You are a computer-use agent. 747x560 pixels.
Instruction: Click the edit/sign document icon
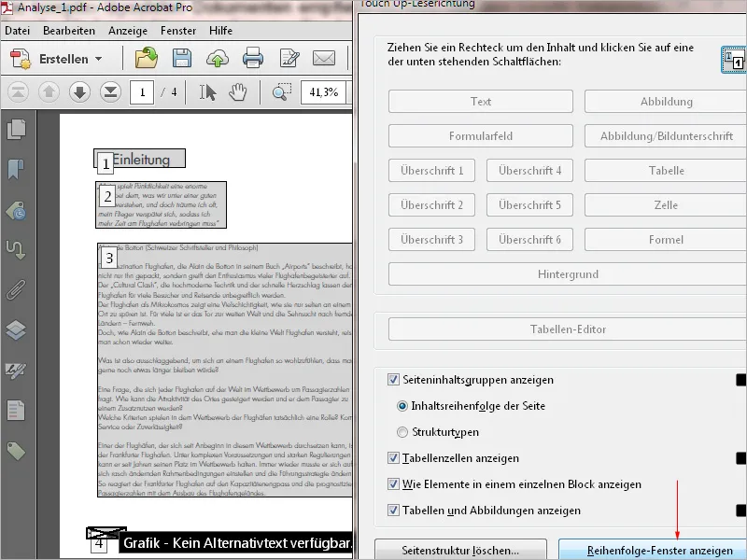pyautogui.click(x=289, y=59)
